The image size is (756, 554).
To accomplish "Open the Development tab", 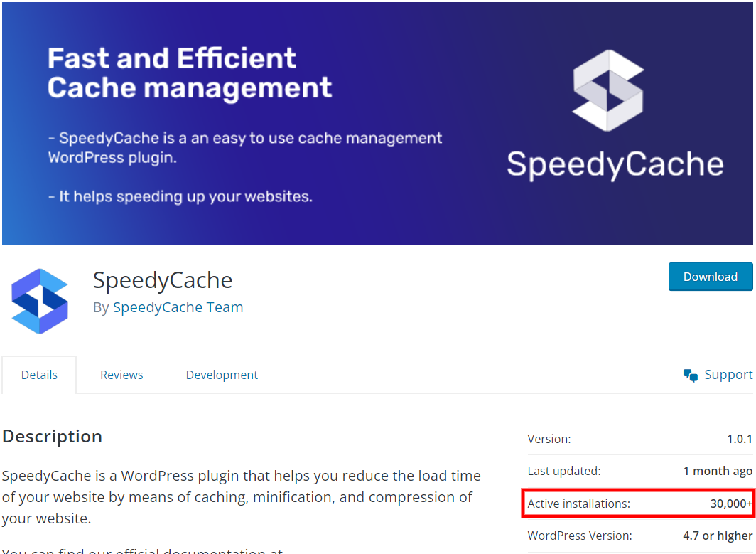I will 222,375.
